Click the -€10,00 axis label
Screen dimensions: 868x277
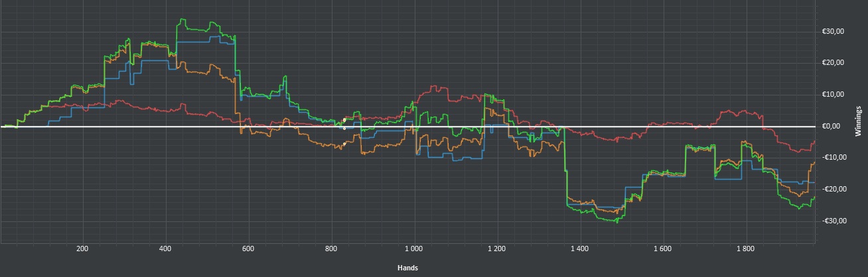[x=833, y=158]
